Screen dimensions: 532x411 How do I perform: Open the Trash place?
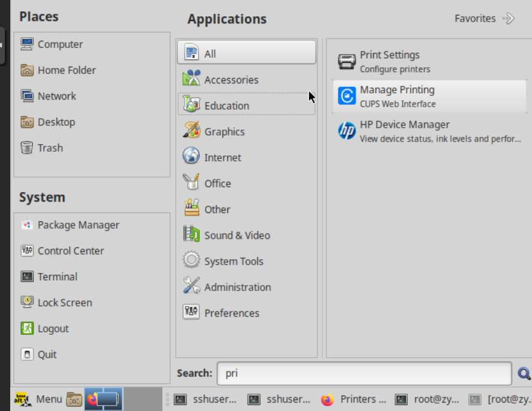(x=50, y=148)
